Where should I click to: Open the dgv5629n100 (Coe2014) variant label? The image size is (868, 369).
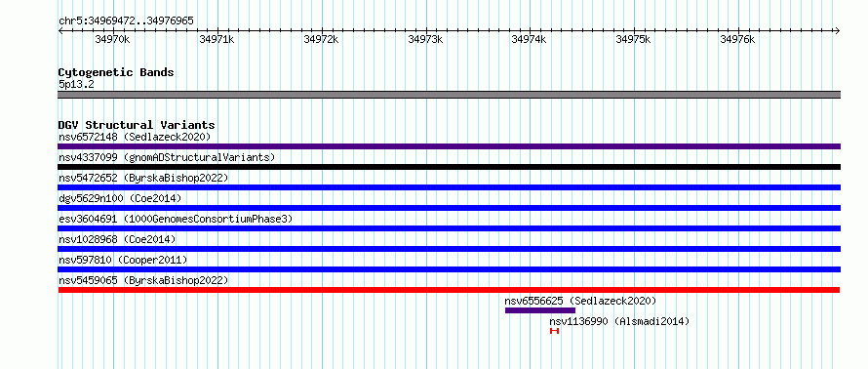tap(120, 198)
